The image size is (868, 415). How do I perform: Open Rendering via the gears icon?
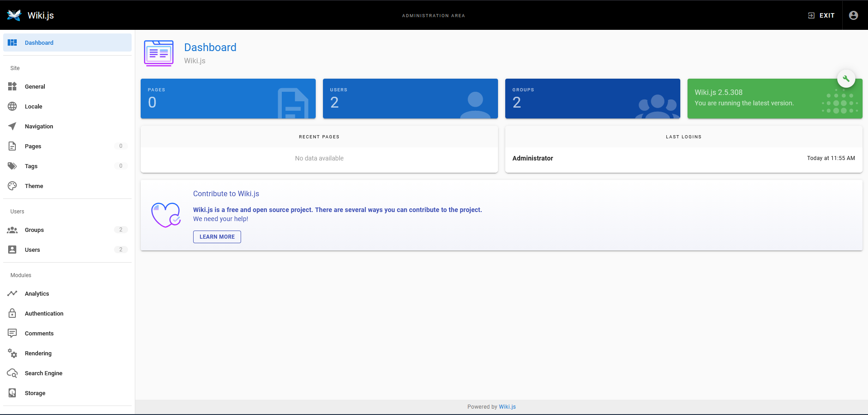coord(12,354)
